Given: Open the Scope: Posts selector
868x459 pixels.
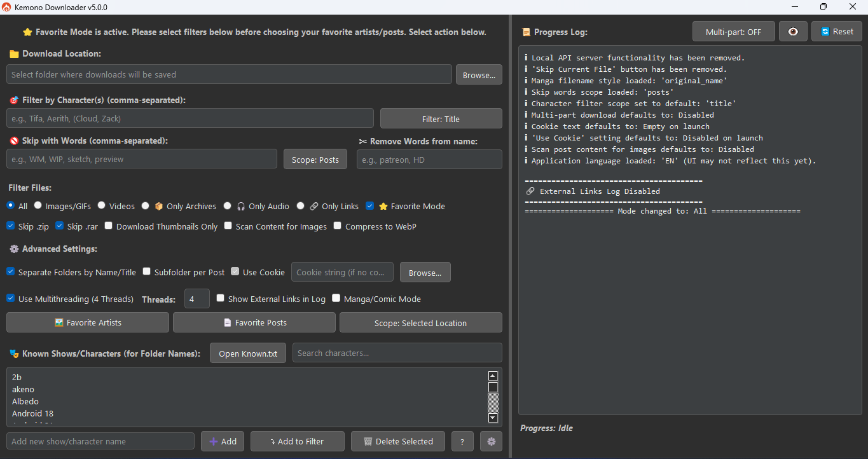Looking at the screenshot, I should pos(315,159).
